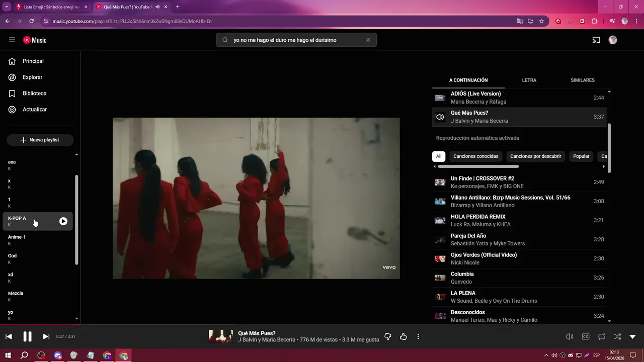The image size is (644, 362).
Task: Click the now-playing speaker icon for Qué Más Pues?
Action: 440,117
